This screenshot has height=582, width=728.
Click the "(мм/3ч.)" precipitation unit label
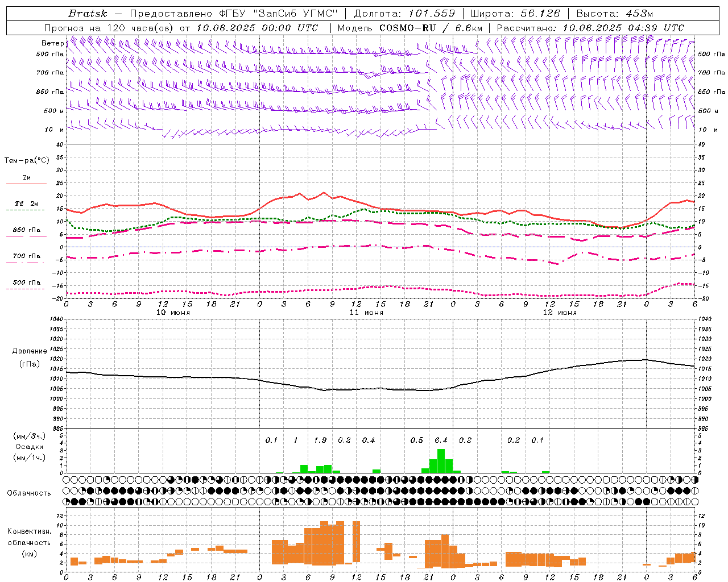coord(29,436)
